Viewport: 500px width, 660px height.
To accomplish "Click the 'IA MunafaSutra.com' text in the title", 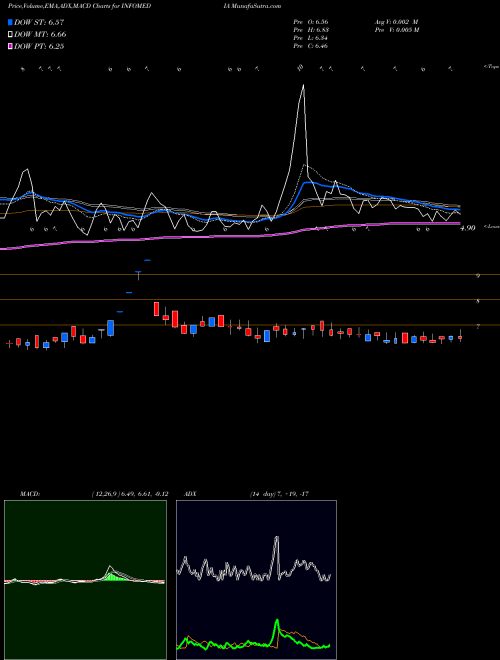I will click(x=253, y=6).
